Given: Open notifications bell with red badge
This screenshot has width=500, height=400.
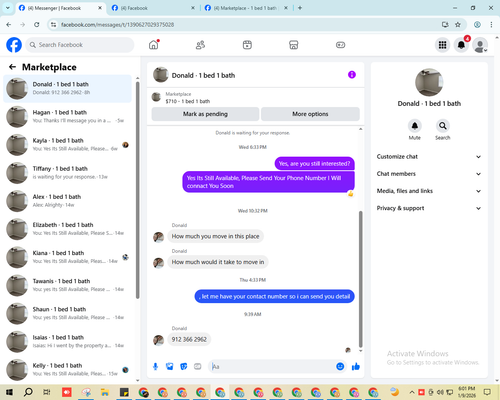Looking at the screenshot, I should (461, 45).
